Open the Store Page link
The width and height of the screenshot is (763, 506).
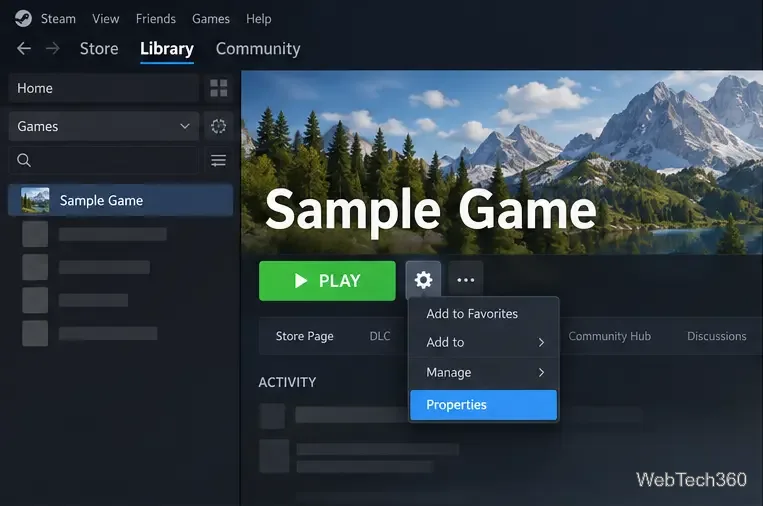tap(305, 336)
